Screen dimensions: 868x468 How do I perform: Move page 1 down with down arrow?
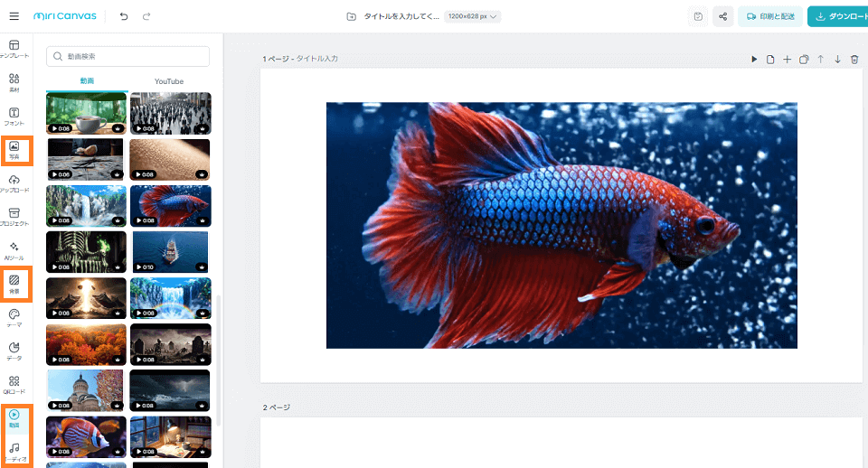[x=837, y=60]
